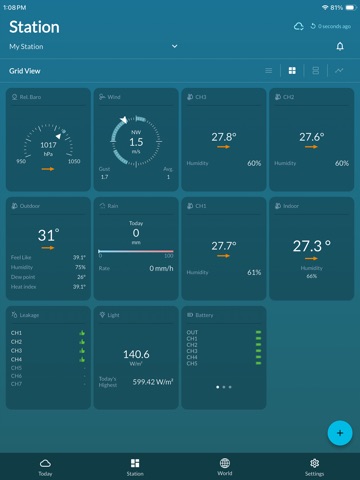Viewport: 360px width, 480px height.
Task: Open the Wind compass dial card
Action: (136, 140)
